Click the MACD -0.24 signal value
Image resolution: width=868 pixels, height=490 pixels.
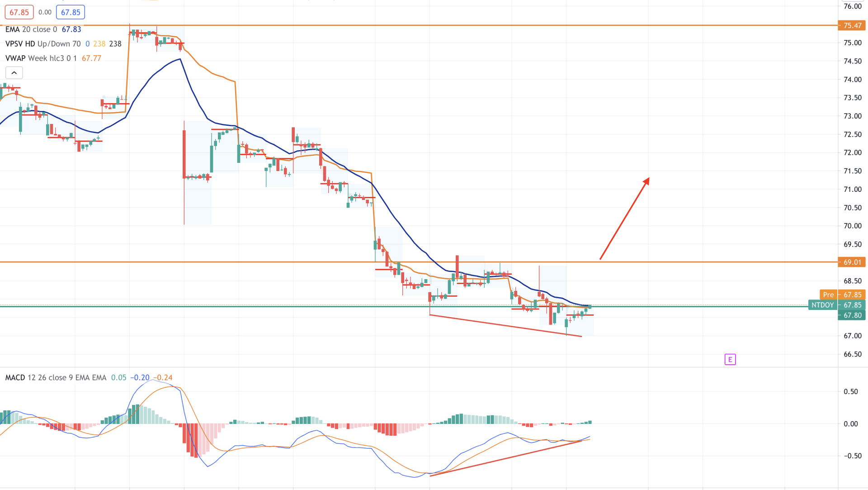[x=163, y=377]
